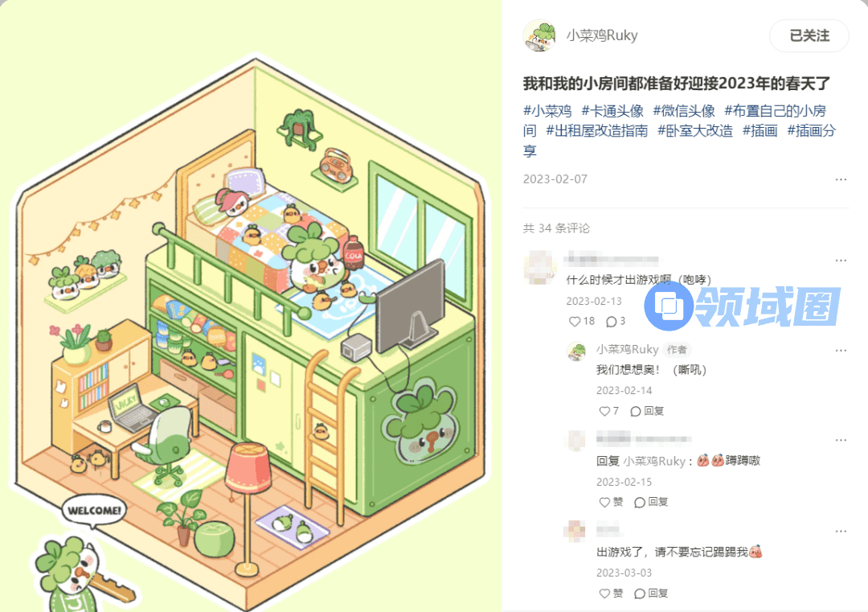Click the 小菜鸡Ruky author name in header
868x612 pixels.
click(x=602, y=35)
